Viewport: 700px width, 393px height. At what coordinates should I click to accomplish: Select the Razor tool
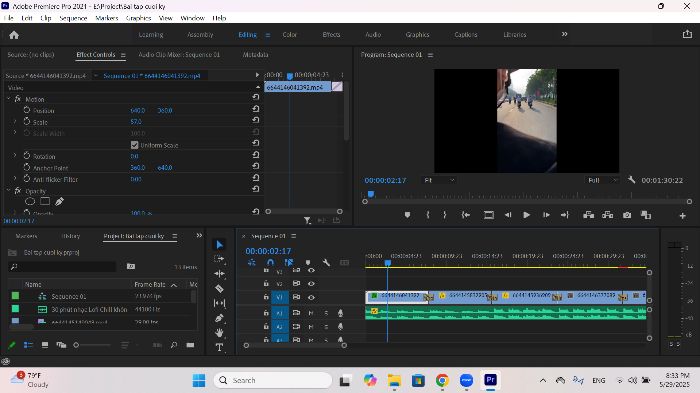point(219,288)
